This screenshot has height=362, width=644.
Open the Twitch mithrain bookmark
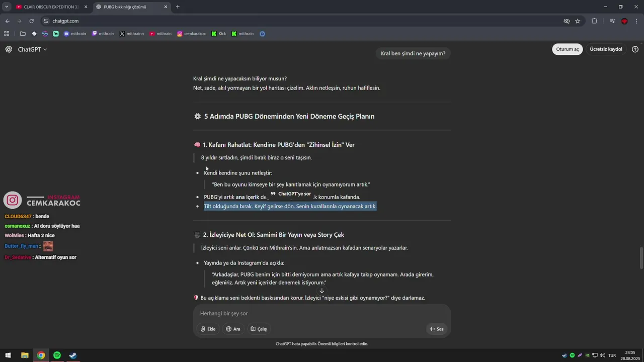point(103,34)
